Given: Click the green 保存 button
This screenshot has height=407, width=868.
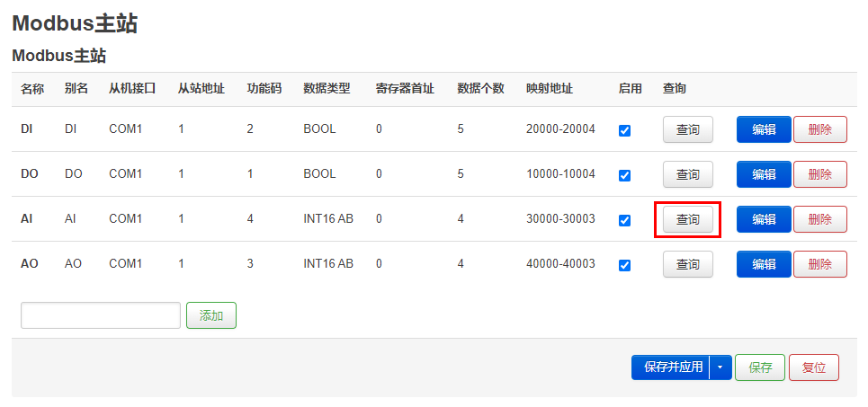Looking at the screenshot, I should click(x=760, y=367).
